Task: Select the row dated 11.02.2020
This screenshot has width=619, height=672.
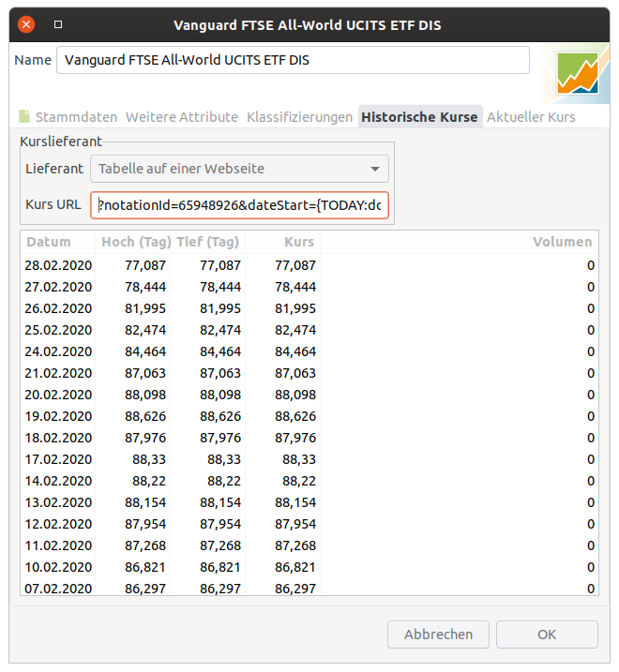Action: (x=309, y=545)
